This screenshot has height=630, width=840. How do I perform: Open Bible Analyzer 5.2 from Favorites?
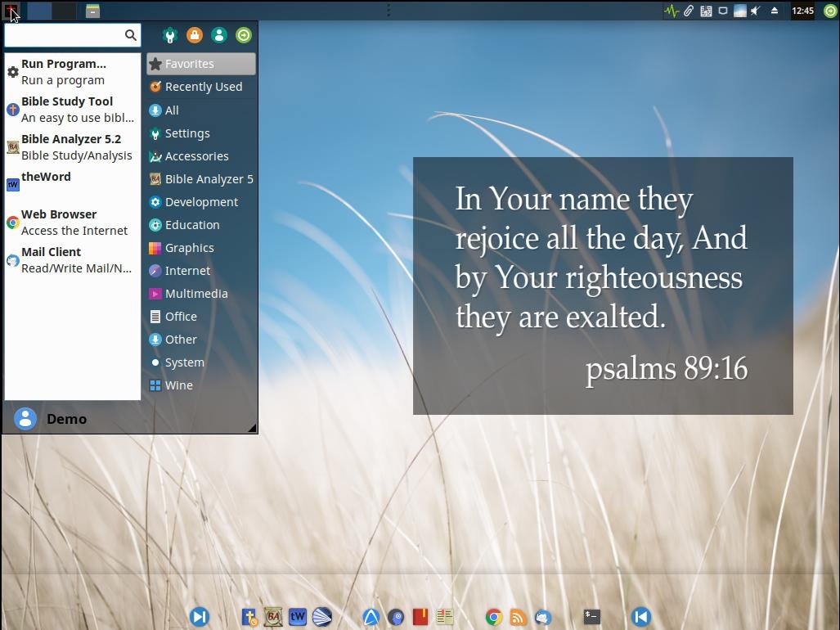[71, 147]
